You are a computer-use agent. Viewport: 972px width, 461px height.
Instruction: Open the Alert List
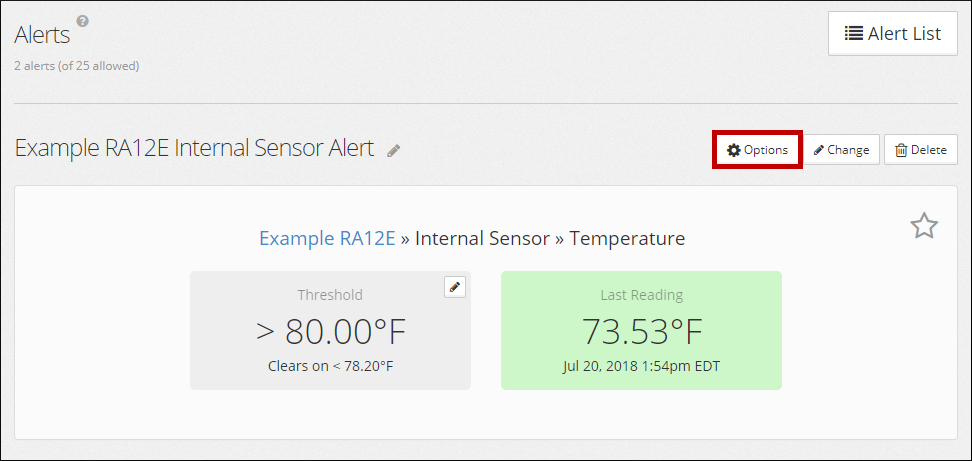point(892,33)
